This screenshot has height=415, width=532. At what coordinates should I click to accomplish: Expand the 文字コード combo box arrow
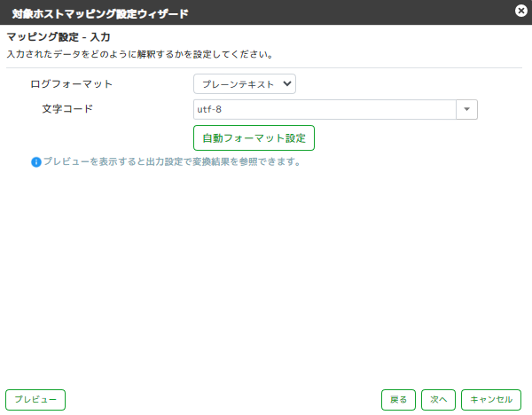coord(467,109)
